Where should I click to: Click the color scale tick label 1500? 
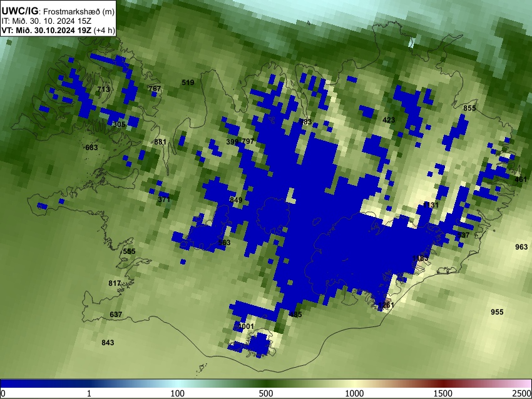tap(443, 393)
